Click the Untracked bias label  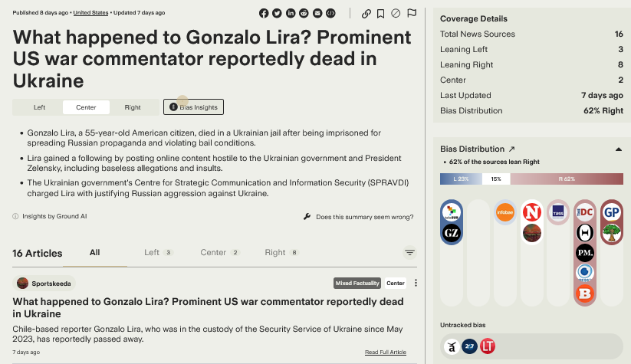coord(463,325)
